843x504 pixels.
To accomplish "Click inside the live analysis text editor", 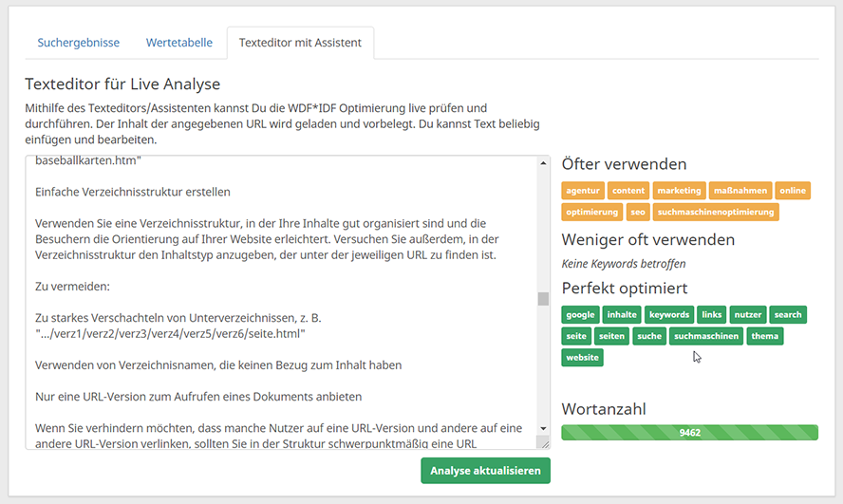I will [x=281, y=302].
